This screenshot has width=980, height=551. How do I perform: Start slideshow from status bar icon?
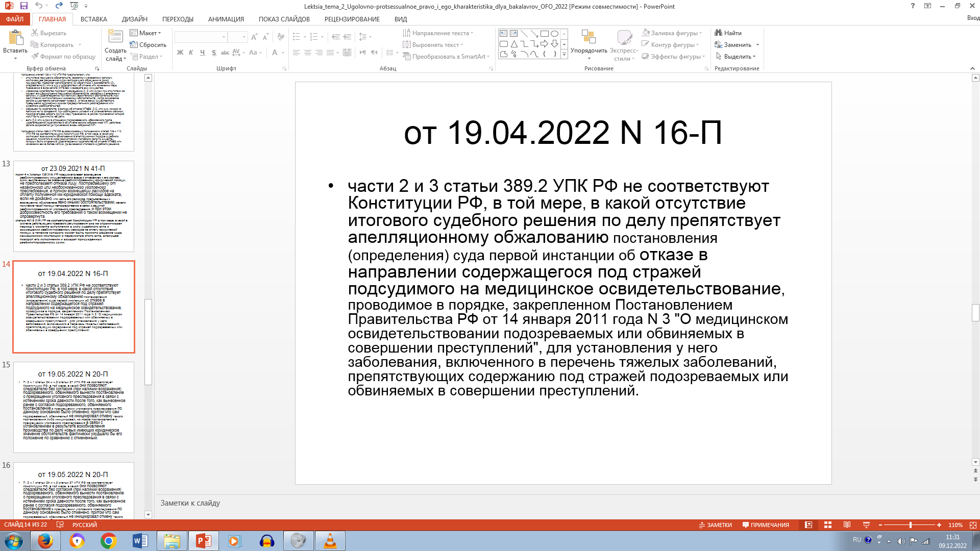pyautogui.click(x=866, y=525)
